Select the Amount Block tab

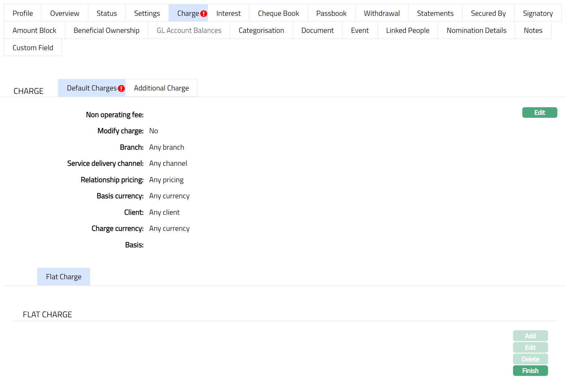[34, 30]
